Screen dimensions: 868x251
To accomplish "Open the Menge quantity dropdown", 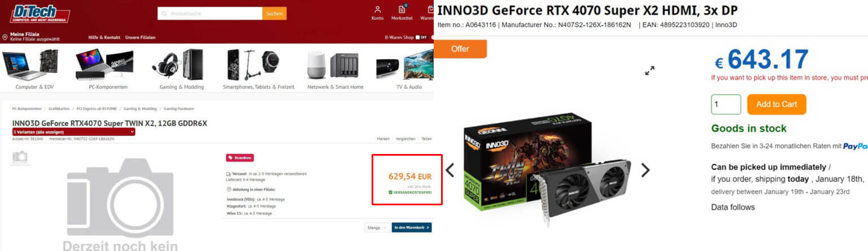I will point(377,227).
